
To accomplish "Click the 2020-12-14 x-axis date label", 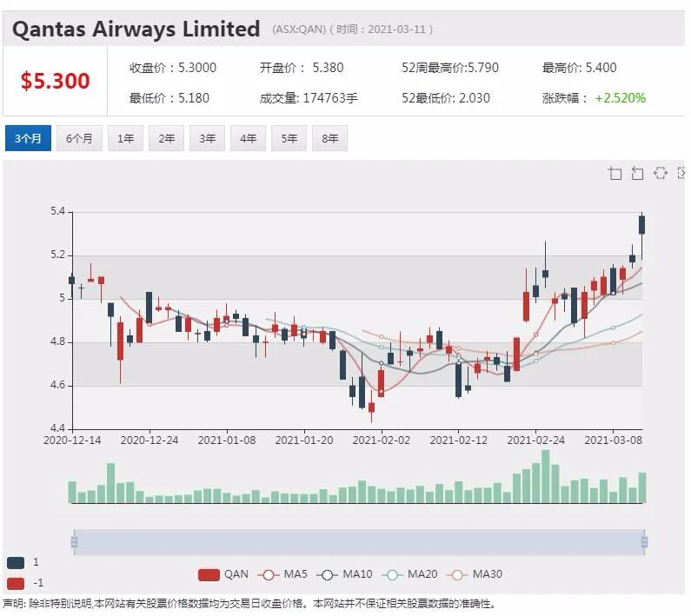I will click(x=72, y=440).
